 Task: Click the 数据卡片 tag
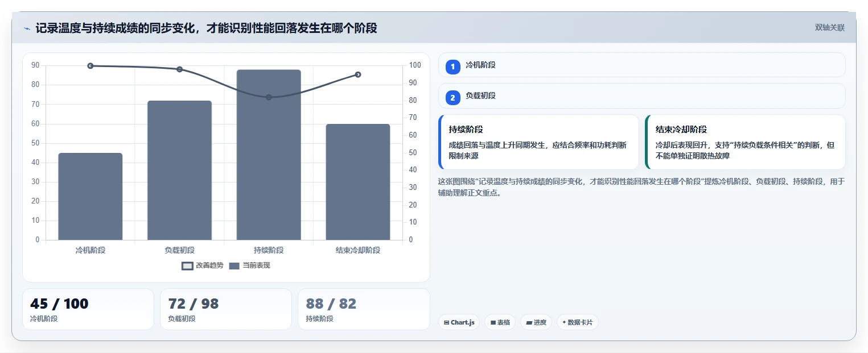pyautogui.click(x=577, y=322)
